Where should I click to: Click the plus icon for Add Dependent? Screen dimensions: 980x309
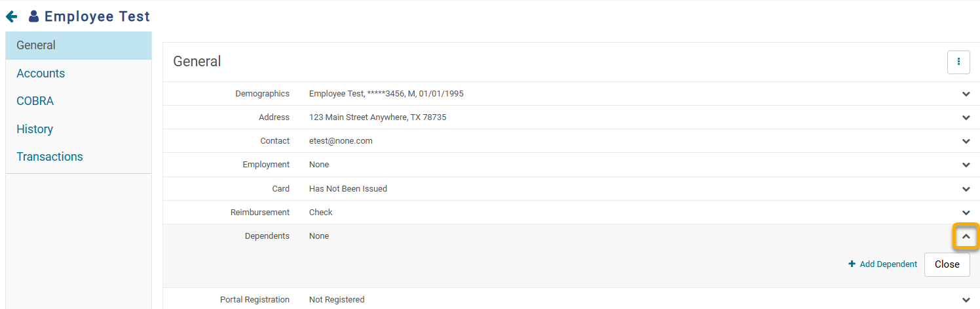[852, 264]
